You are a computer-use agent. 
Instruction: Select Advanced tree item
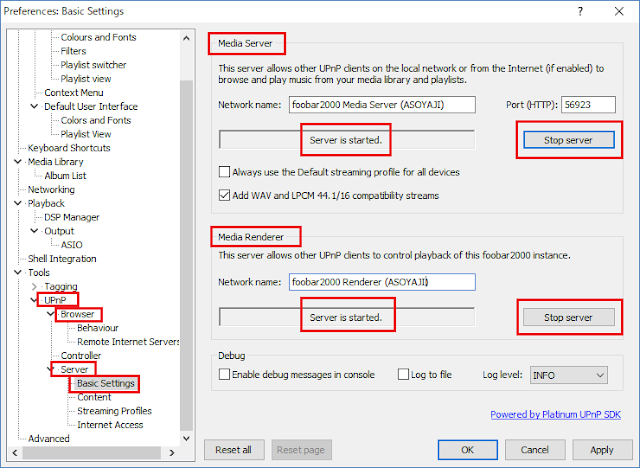(x=49, y=439)
